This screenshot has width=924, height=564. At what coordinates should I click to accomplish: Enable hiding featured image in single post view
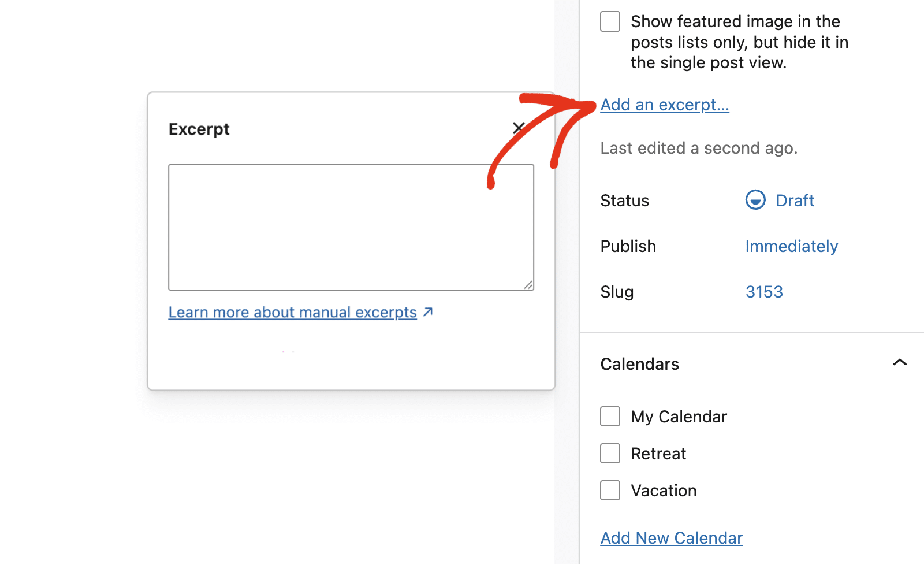pyautogui.click(x=610, y=21)
